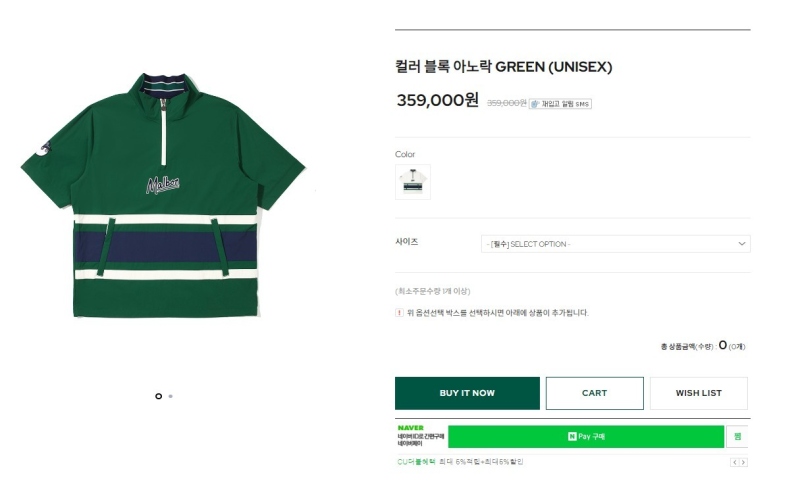Click the product title GREEN (UNISEX)
Viewport: 800px width, 490px height.
tap(504, 67)
